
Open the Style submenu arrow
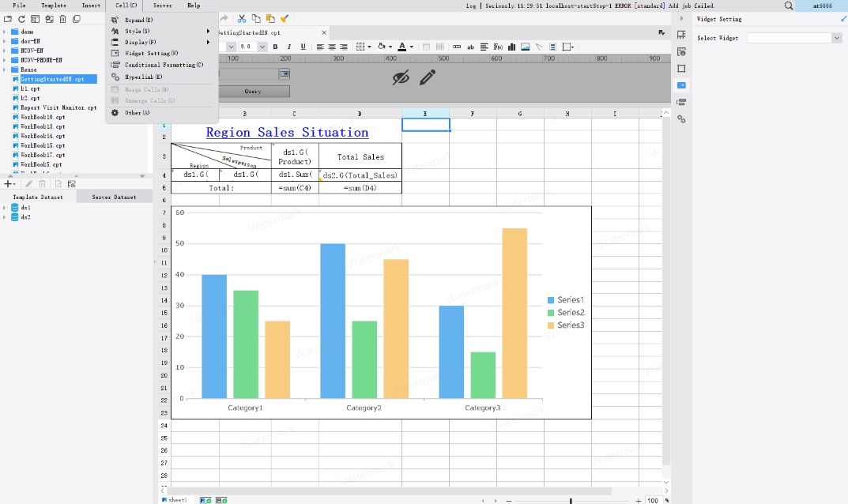coord(208,31)
